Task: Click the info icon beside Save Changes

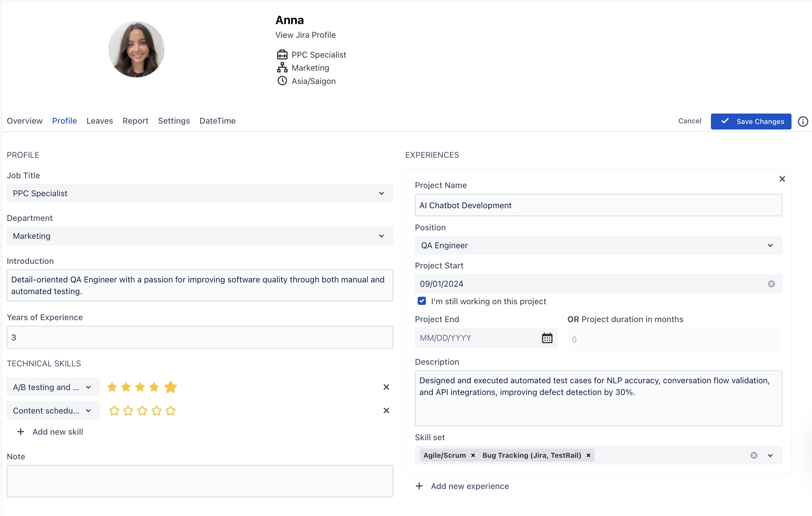Action: 803,121
